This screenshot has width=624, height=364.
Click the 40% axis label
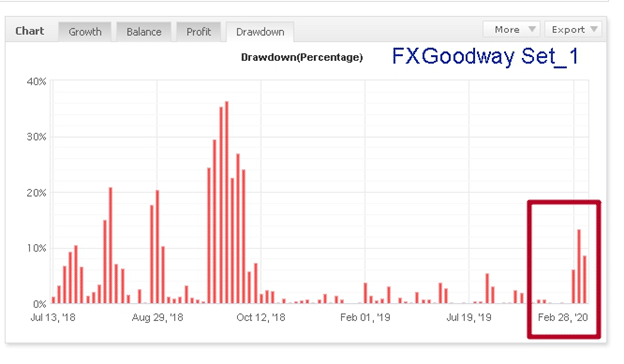click(x=37, y=82)
